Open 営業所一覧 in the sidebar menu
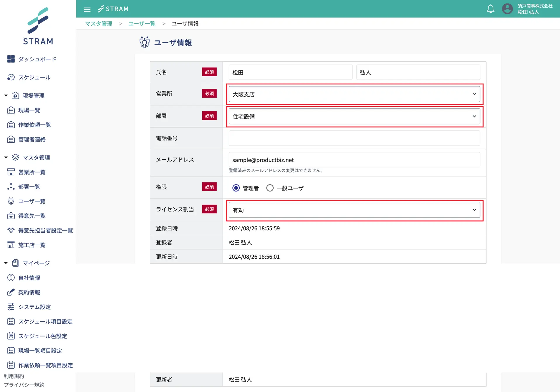The width and height of the screenshot is (560, 392). coord(32,172)
